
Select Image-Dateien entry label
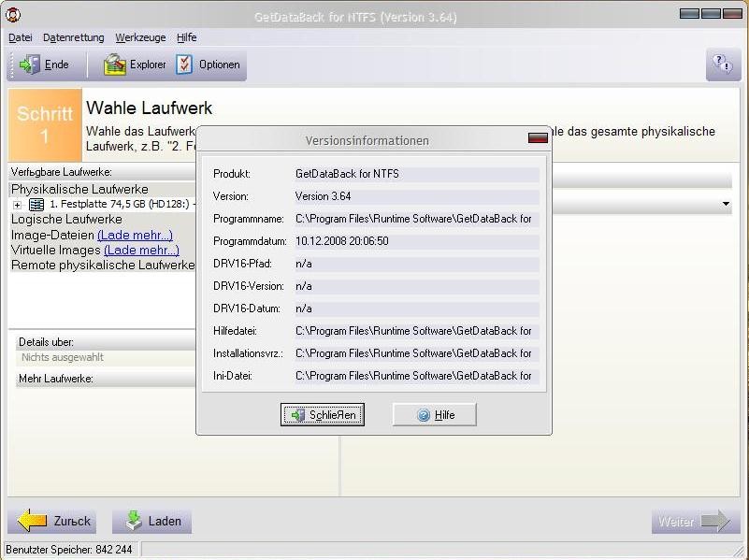pos(52,235)
